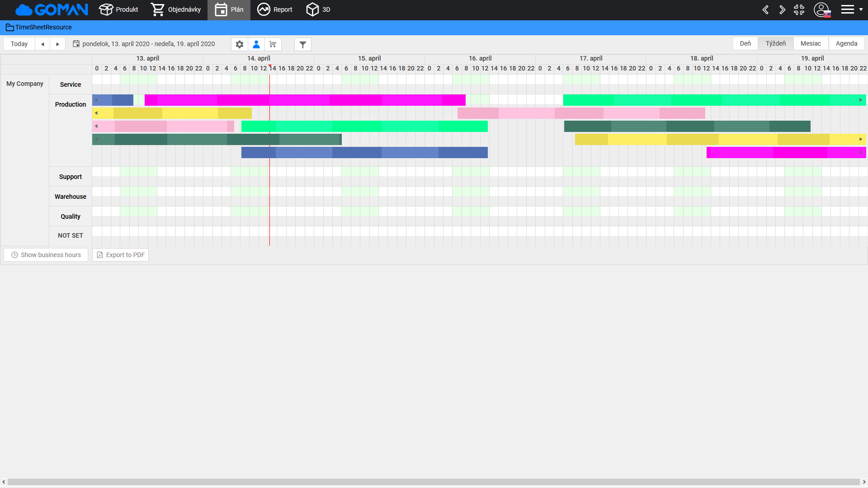Viewport: 868px width, 488px height.
Task: Toggle Show business hours
Action: click(46, 255)
